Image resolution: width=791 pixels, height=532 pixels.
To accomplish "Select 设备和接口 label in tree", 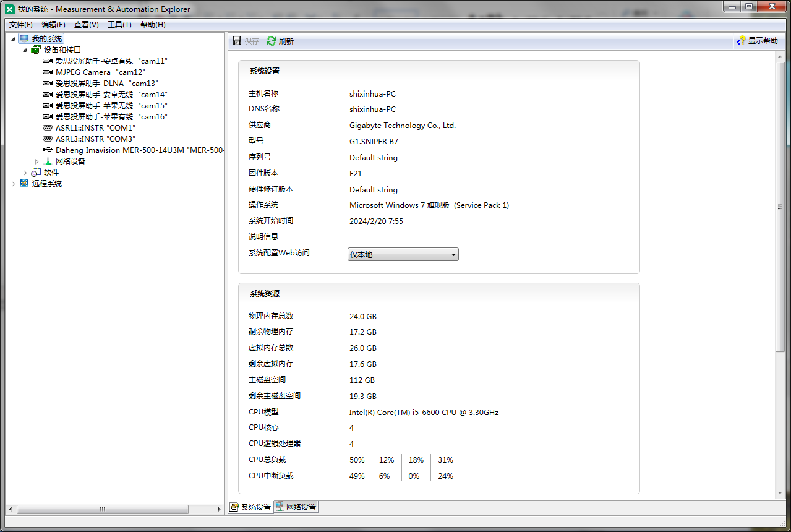I will click(x=62, y=49).
